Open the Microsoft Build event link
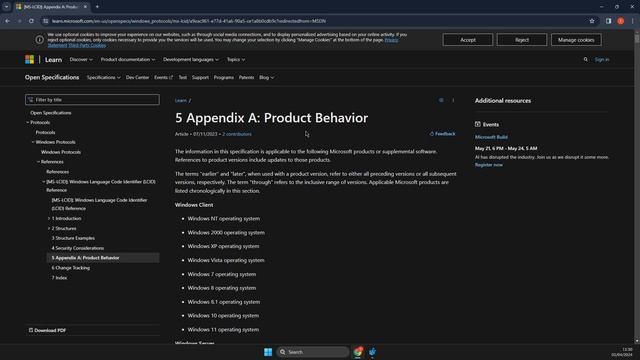Viewport: 640px width, 360px height. pyautogui.click(x=491, y=137)
